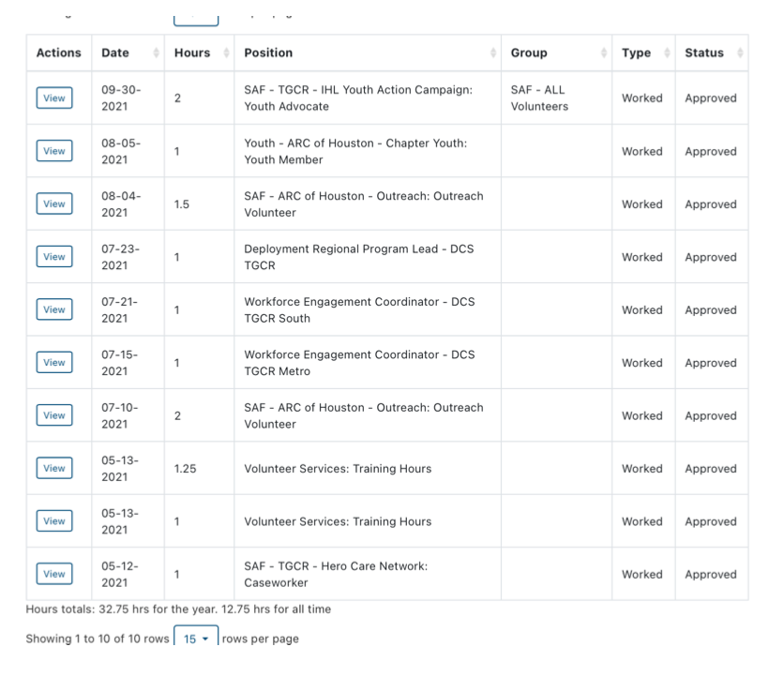Sort table by Date column arrows
Image resolution: width=784 pixels, height=677 pixels.
pos(156,53)
